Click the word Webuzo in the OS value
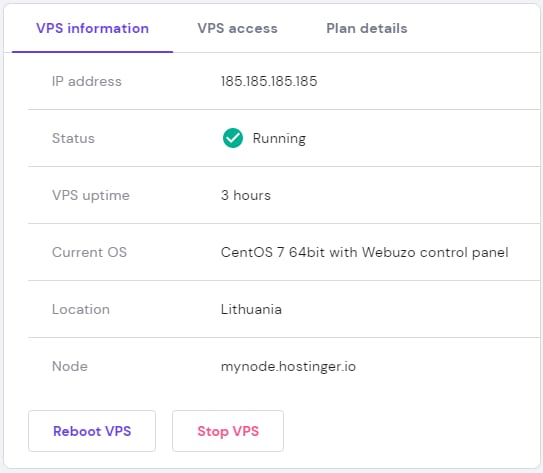This screenshot has height=473, width=543. pos(389,252)
